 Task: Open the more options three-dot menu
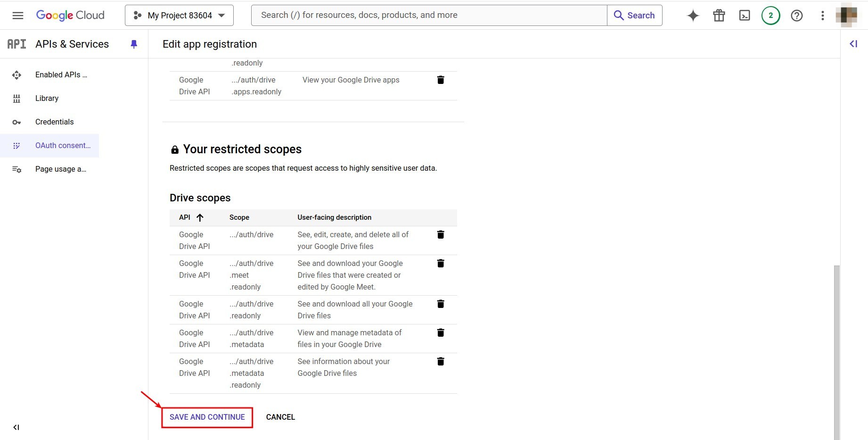tap(822, 15)
